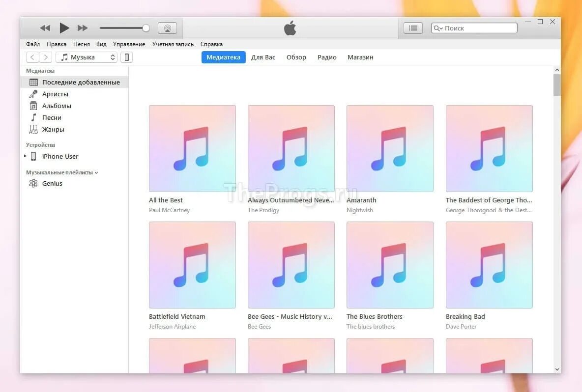
Task: Open the Управление menu
Action: pyautogui.click(x=129, y=44)
